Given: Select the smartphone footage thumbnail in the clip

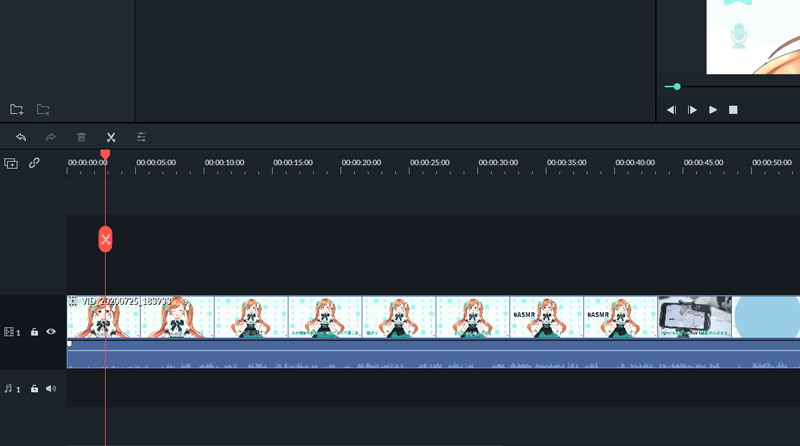Looking at the screenshot, I should [x=694, y=317].
